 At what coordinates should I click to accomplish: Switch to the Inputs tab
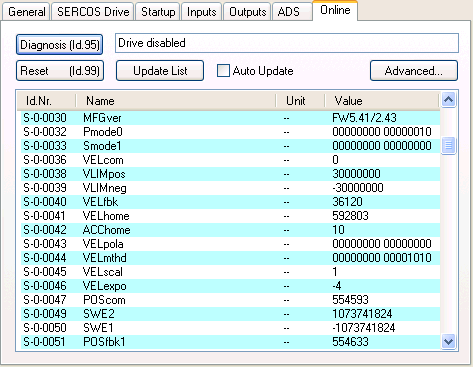(x=201, y=12)
